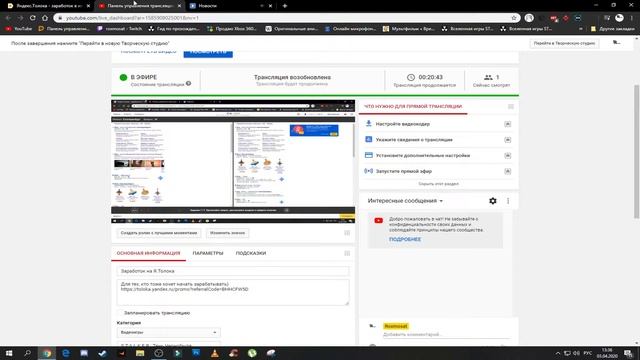Click the taskbar search magnifier icon

tap(27, 353)
